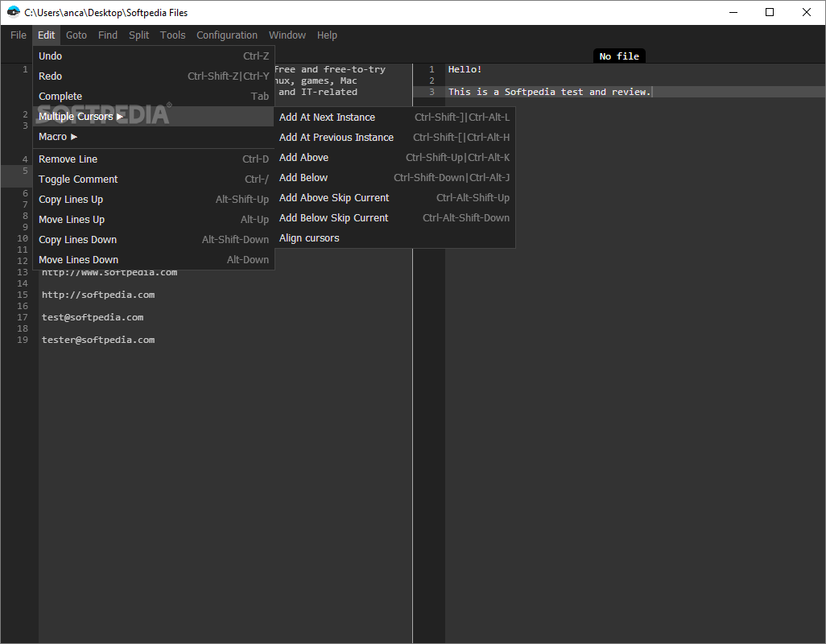826x644 pixels.
Task: Click line number 1 in right pane gutter
Action: (432, 69)
